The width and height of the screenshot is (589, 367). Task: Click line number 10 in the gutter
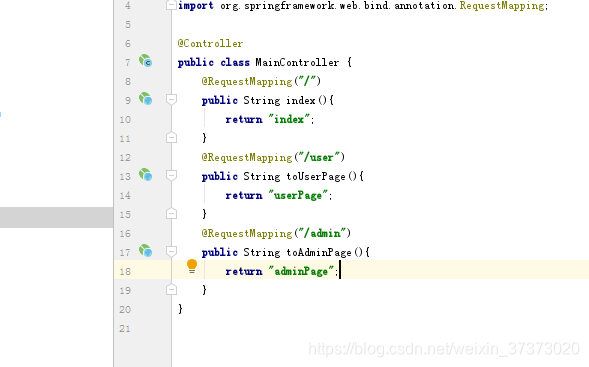coord(125,120)
